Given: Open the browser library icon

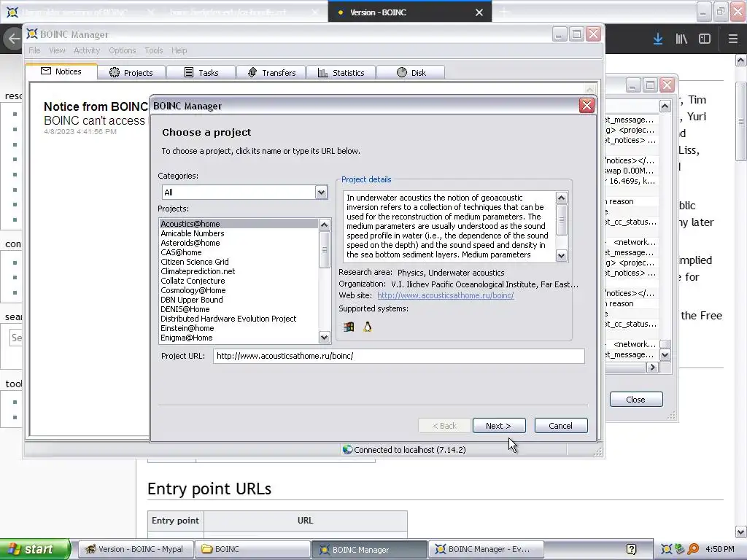Looking at the screenshot, I should click(x=681, y=39).
